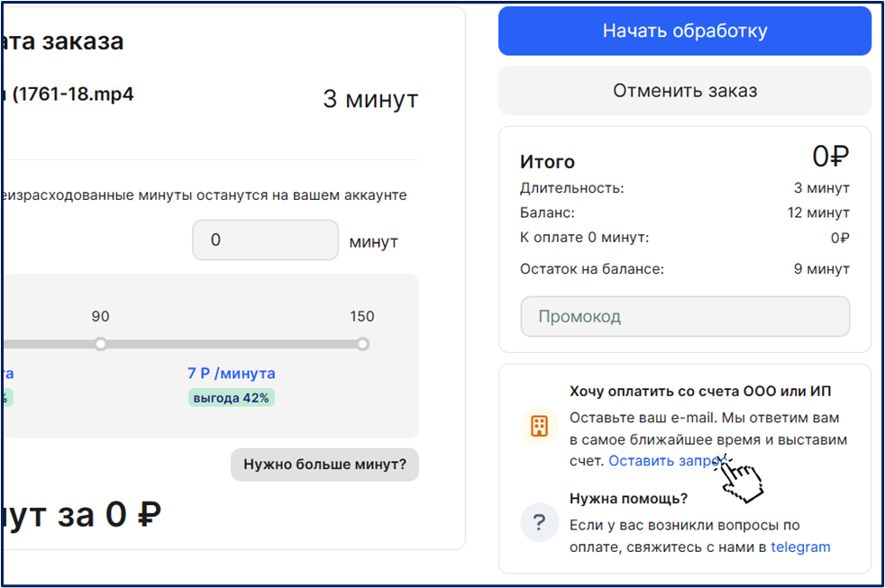885x588 pixels.
Task: Click the Отменить заказ button
Action: (685, 91)
